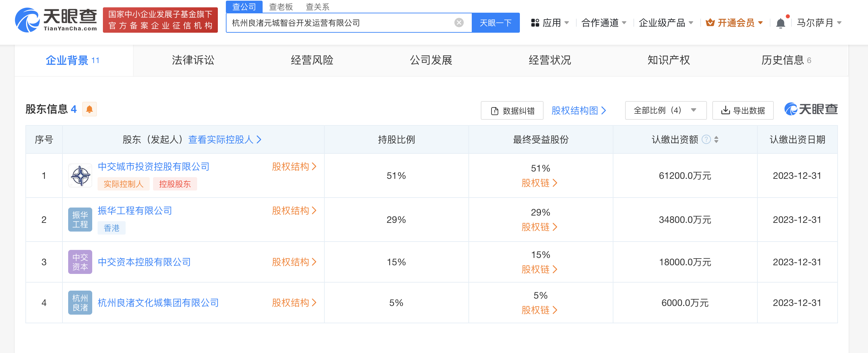
Task: Click the crown icon next to 开通会员
Action: point(710,22)
